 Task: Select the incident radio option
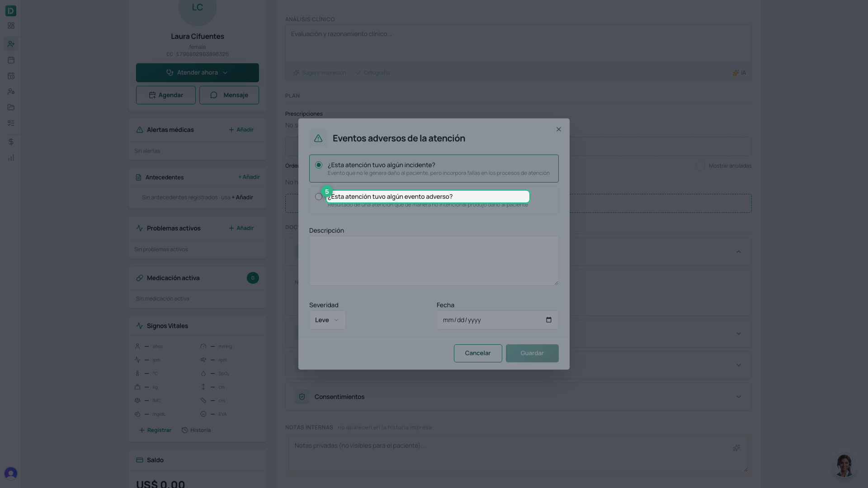(319, 165)
